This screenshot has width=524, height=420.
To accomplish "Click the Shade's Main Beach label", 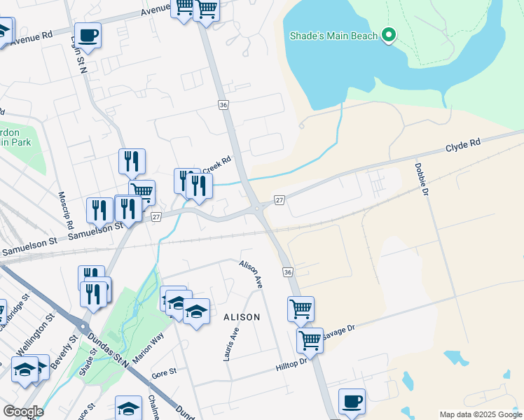I will [333, 36].
